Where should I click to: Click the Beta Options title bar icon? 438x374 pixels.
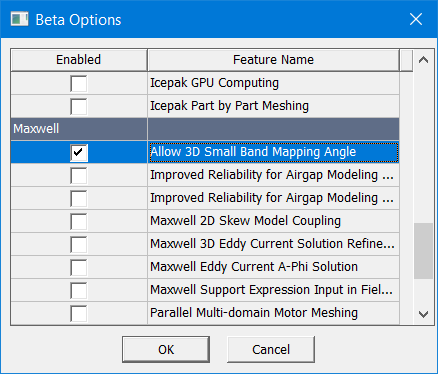(x=19, y=19)
